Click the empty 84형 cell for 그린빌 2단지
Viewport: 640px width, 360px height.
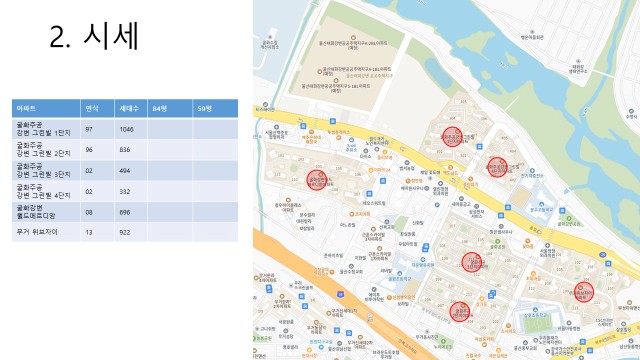click(170, 150)
